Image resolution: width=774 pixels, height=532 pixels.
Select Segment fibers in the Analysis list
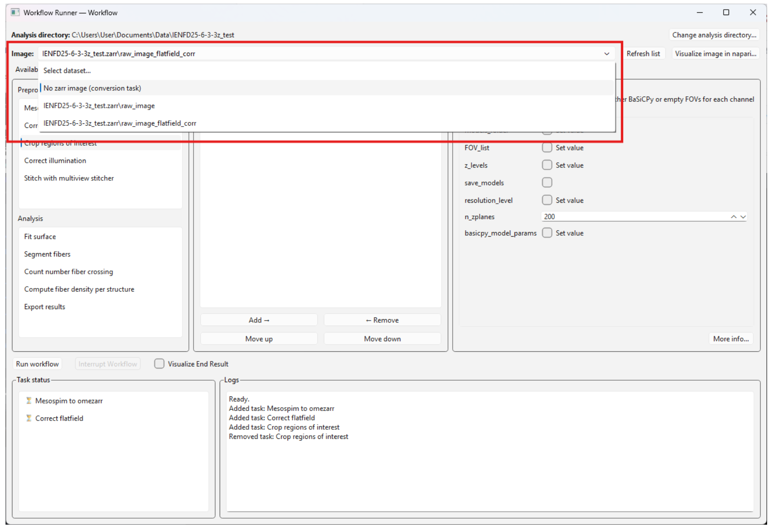pos(47,254)
